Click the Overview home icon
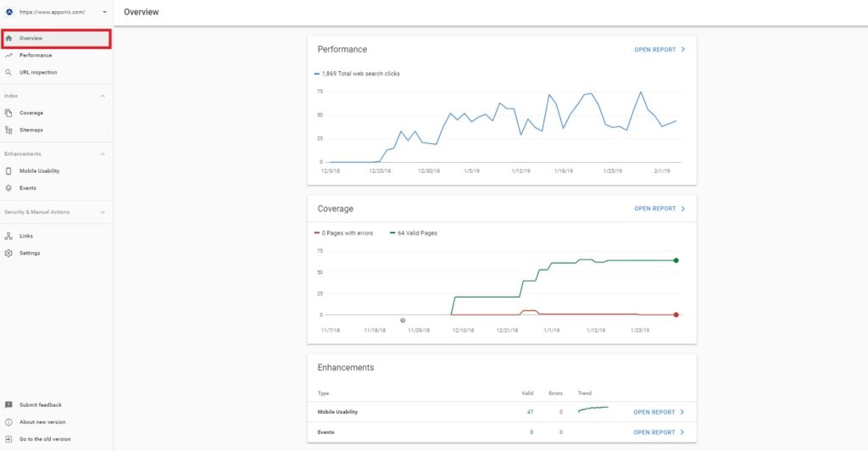This screenshot has width=868, height=451. point(8,38)
